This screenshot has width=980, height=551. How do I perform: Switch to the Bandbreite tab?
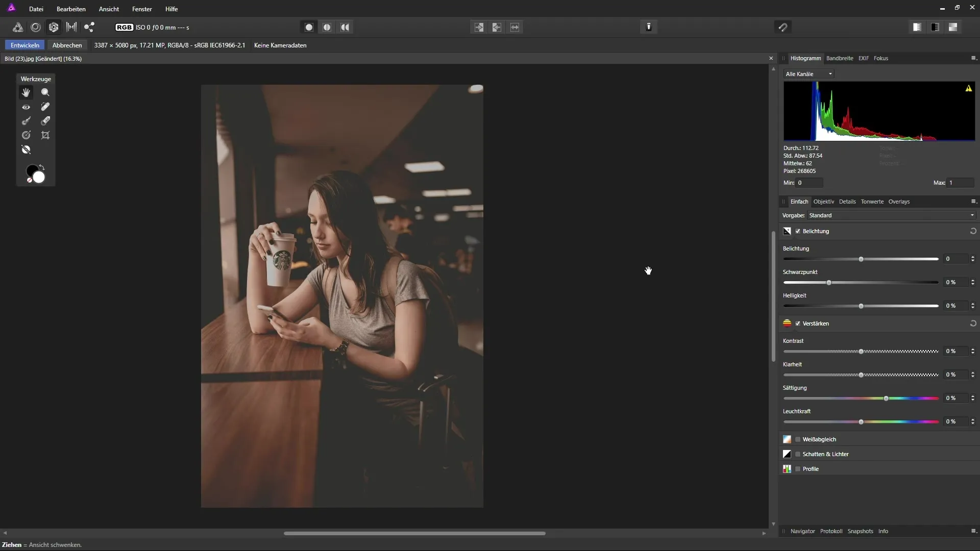point(840,58)
